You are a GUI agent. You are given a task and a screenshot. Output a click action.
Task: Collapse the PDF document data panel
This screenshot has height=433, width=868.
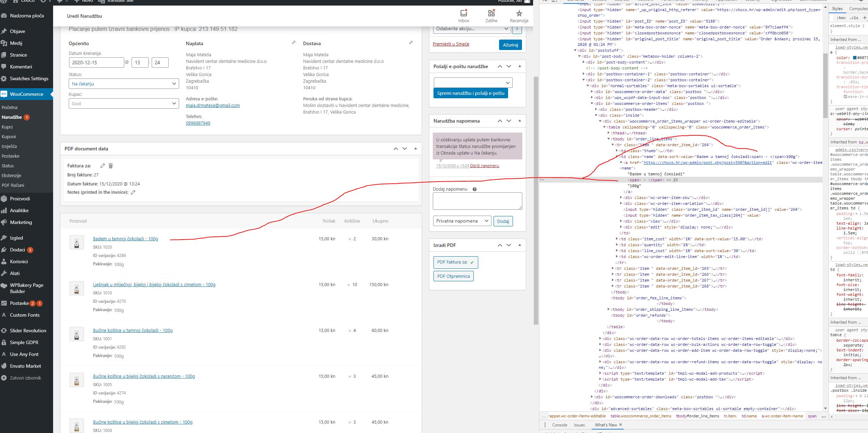click(x=415, y=149)
